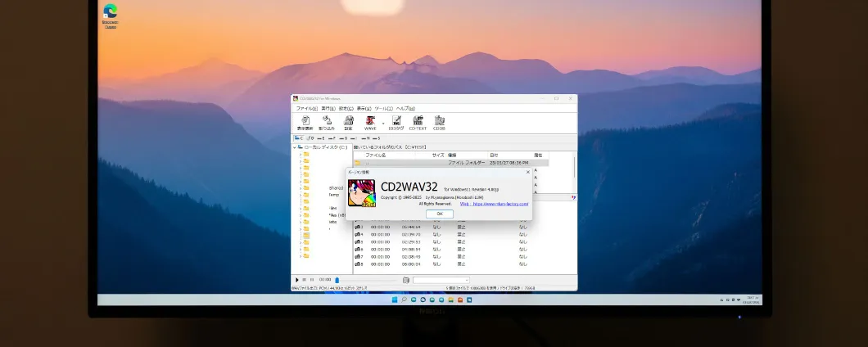
Task: Open the 設定(C) menu
Action: pos(346,109)
